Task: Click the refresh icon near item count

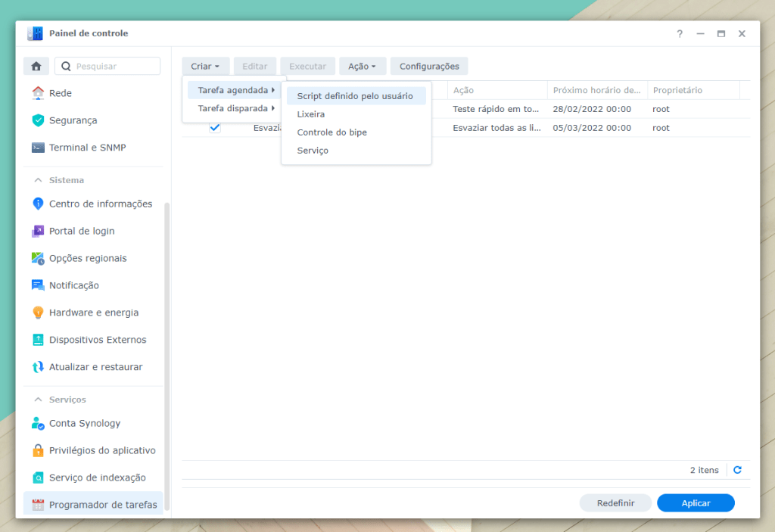Action: click(737, 470)
